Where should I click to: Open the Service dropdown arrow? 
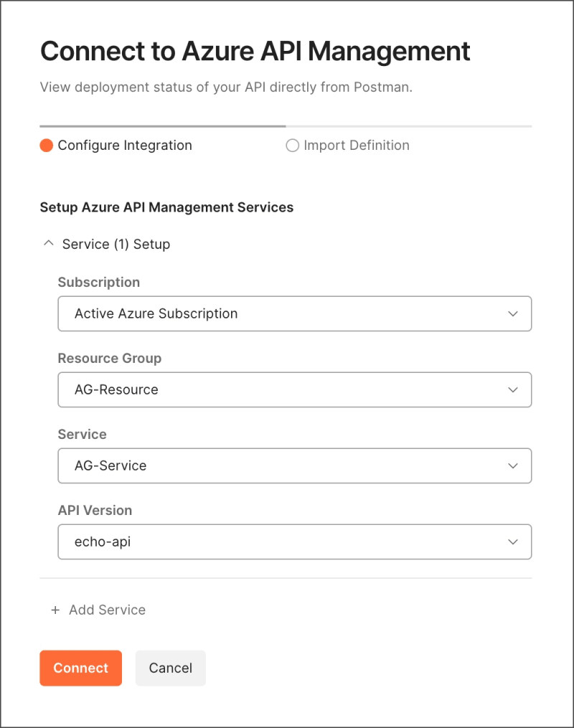click(x=512, y=465)
